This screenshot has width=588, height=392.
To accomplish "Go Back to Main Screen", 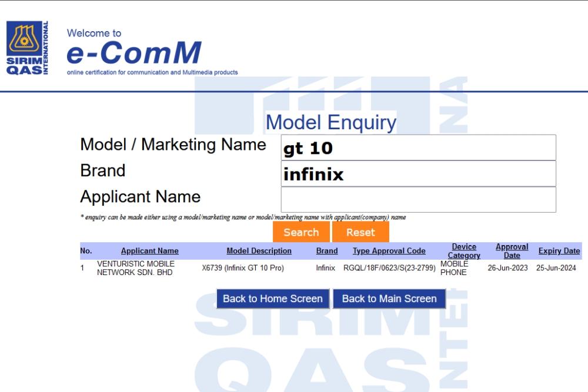I will tap(389, 299).
